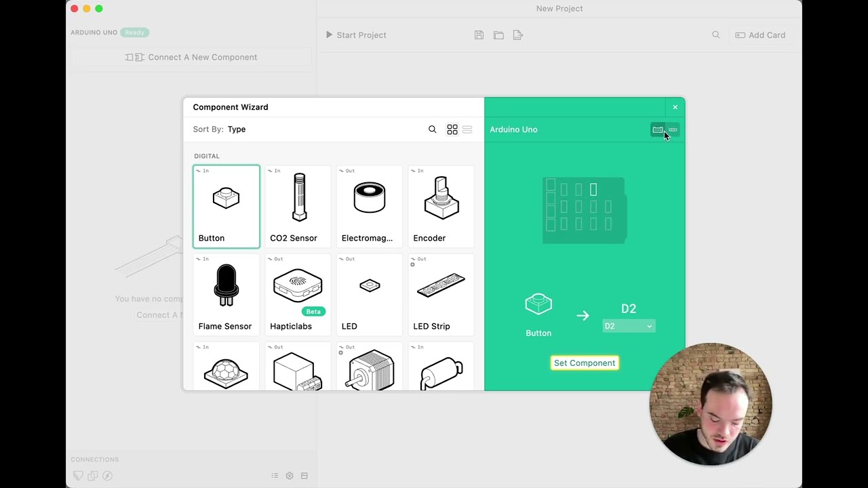Select the Button component tile
Screen dimensions: 868x488
point(226,207)
